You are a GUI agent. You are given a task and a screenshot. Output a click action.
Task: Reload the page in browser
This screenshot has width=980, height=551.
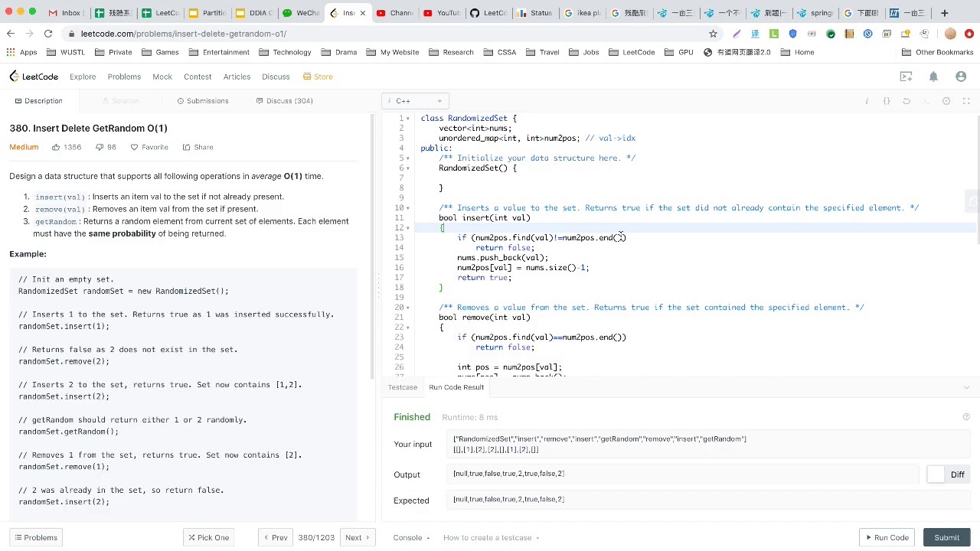coord(48,34)
